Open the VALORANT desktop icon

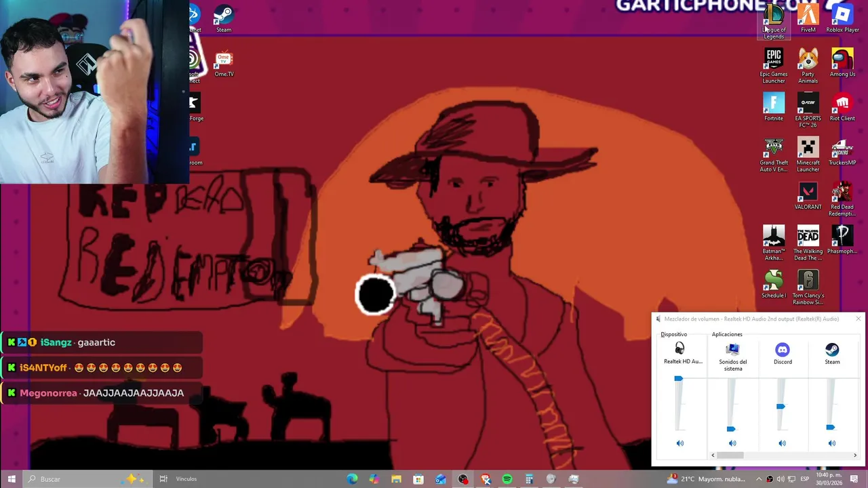pos(808,195)
